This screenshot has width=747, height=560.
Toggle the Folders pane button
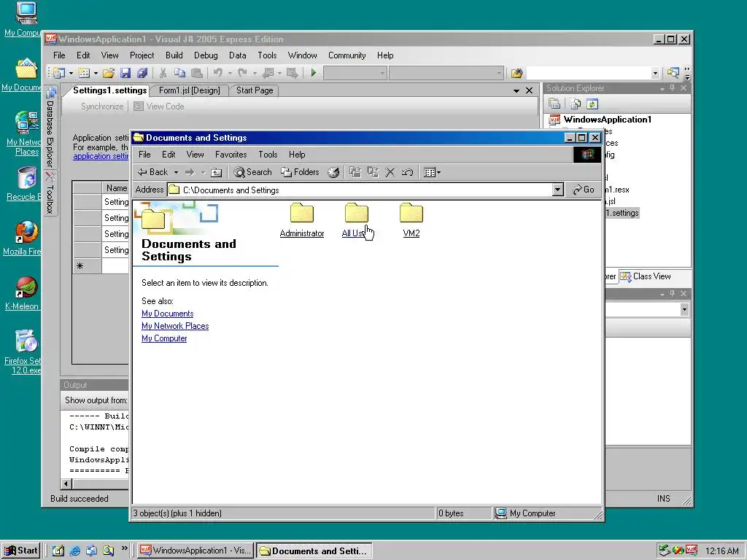(x=300, y=172)
